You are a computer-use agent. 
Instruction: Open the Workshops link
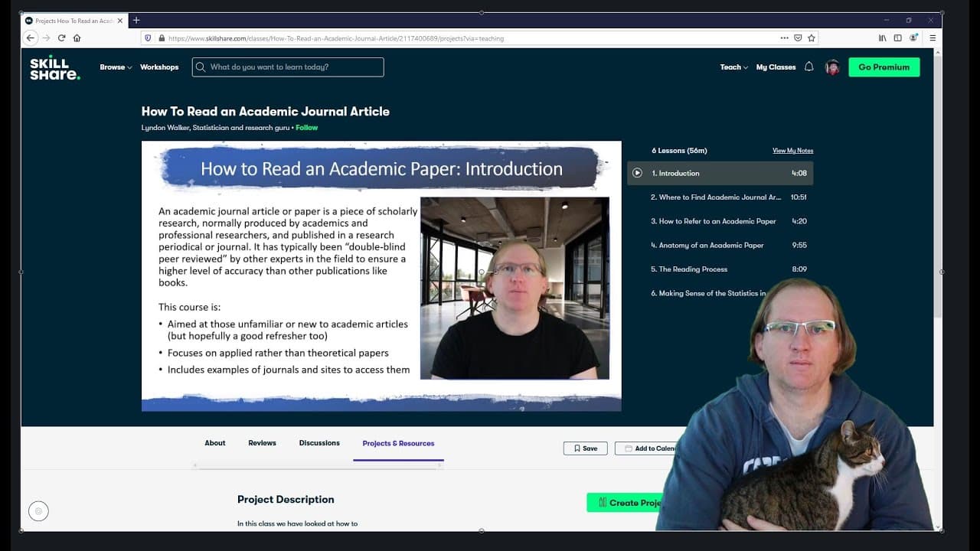pos(159,67)
